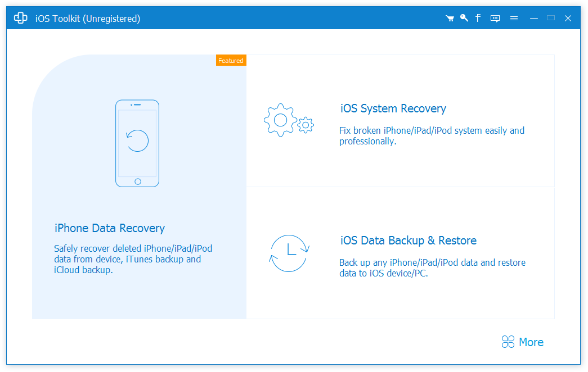Click the registration key icon
588x372 pixels.
tap(464, 17)
